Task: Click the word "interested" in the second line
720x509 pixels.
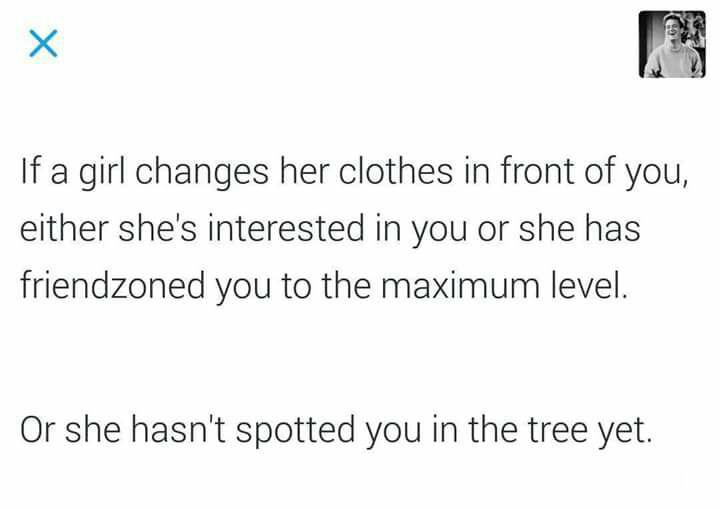Action: (286, 229)
